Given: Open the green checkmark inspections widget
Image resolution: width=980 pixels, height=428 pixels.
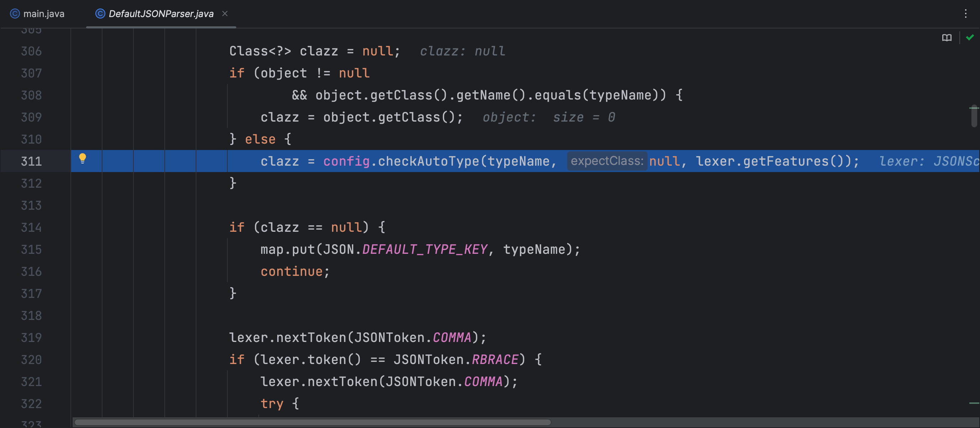Looking at the screenshot, I should pos(970,37).
